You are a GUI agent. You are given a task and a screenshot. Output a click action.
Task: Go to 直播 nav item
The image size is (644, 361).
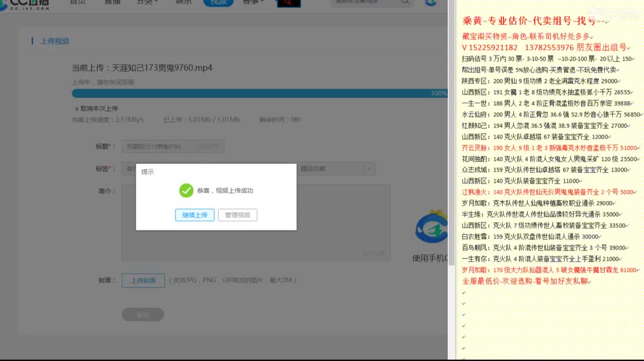tap(112, 2)
